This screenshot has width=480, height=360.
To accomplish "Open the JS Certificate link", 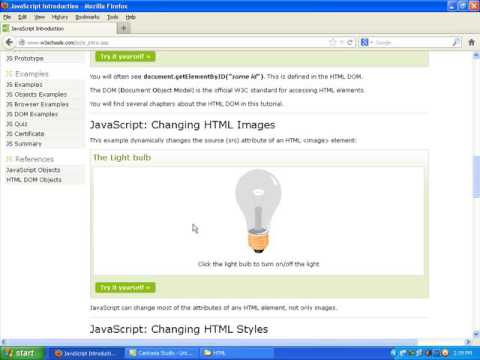I will pos(25,134).
